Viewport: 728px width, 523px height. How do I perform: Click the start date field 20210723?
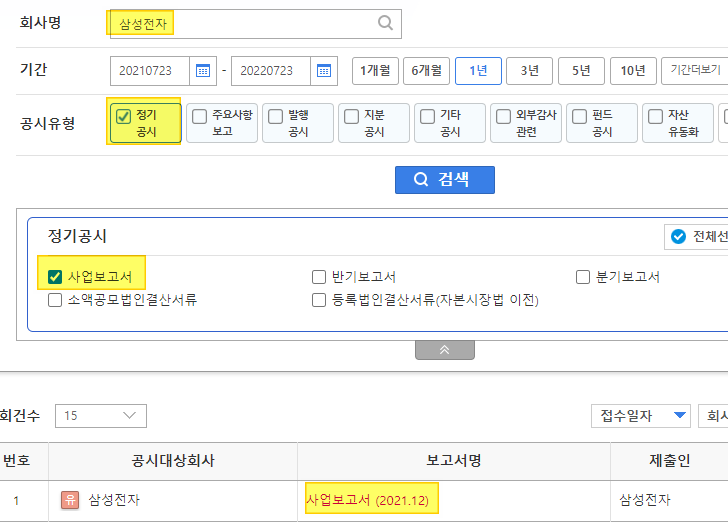click(x=150, y=71)
